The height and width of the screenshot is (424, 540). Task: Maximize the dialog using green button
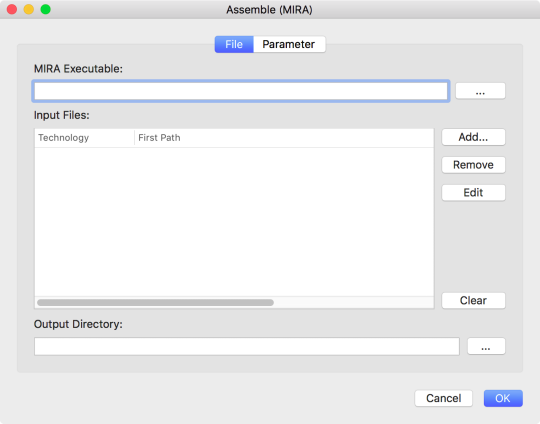point(45,9)
